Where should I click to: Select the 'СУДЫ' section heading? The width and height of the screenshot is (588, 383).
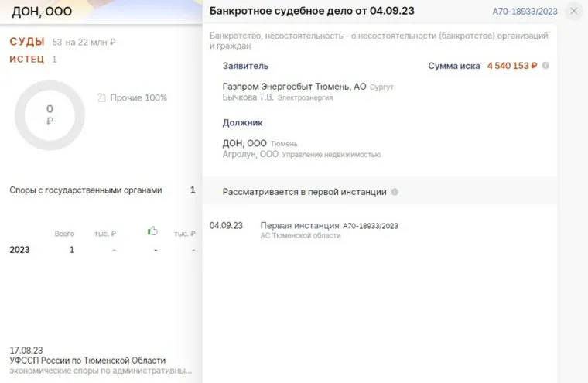[27, 42]
